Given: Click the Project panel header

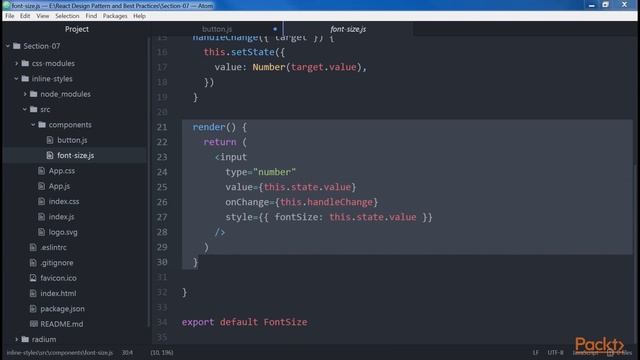Looking at the screenshot, I should [77, 29].
